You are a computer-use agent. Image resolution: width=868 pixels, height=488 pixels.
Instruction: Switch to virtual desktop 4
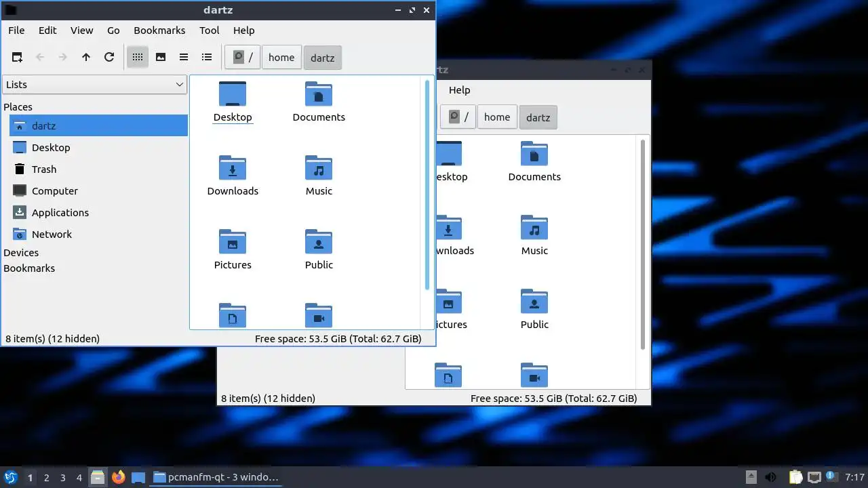[79, 478]
